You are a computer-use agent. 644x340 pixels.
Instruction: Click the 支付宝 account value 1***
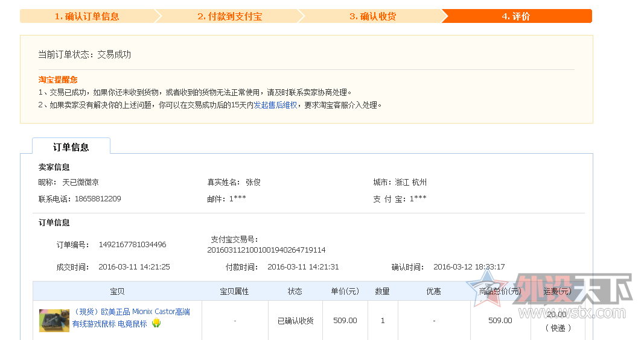coord(418,199)
